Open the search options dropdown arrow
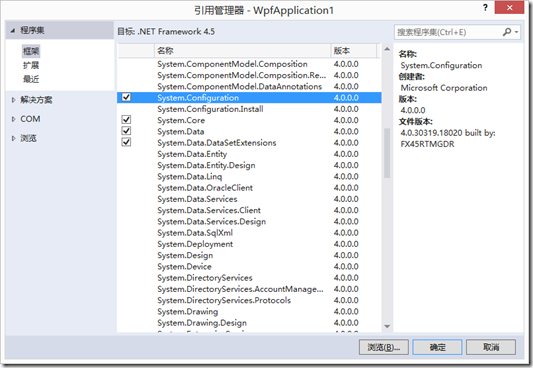The image size is (533, 368). 516,32
